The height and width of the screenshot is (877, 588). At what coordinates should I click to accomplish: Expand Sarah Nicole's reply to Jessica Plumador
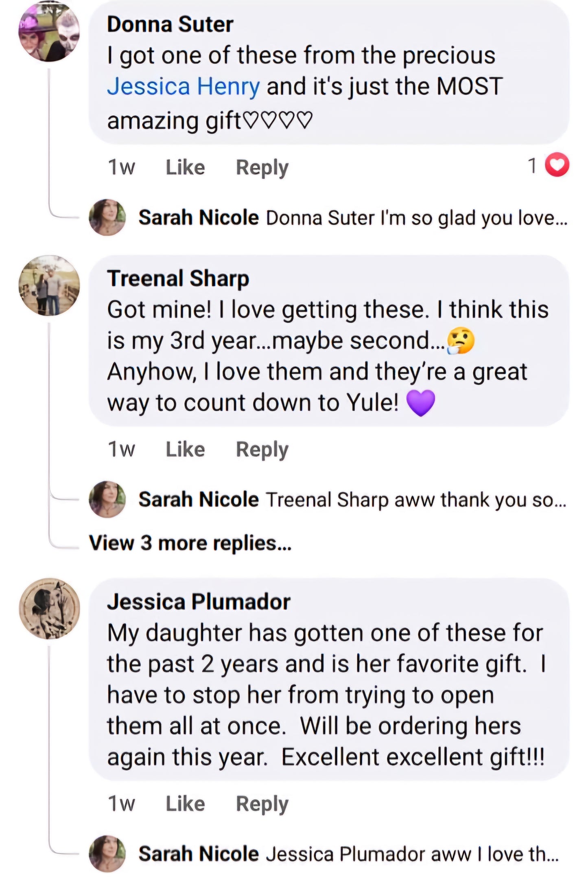pos(412,854)
